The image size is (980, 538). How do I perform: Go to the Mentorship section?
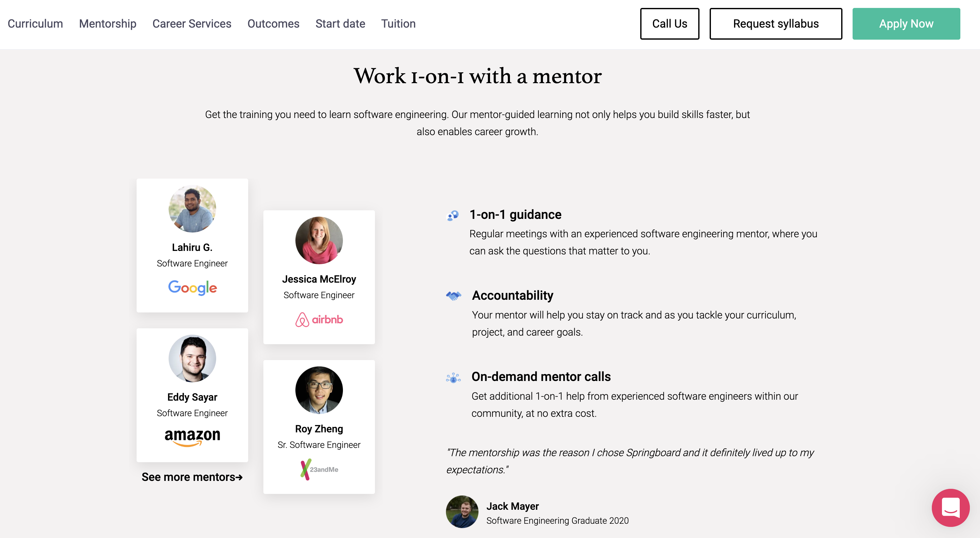(108, 23)
